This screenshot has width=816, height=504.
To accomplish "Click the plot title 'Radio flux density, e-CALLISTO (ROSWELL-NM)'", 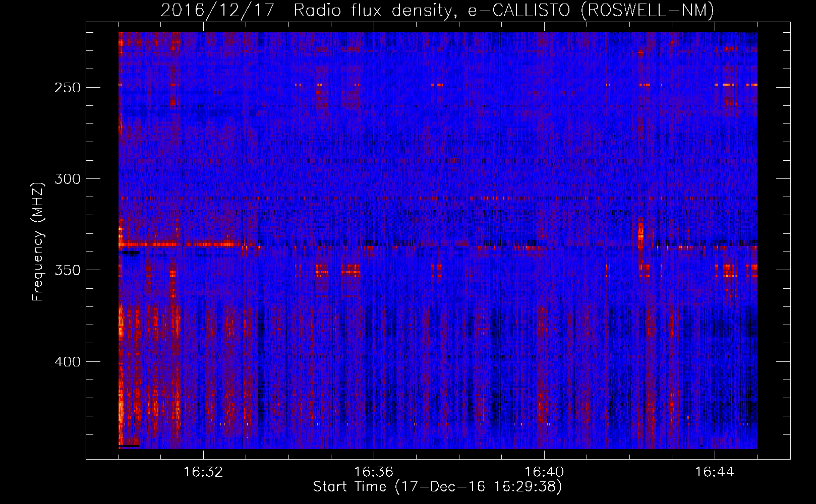I will coord(504,10).
